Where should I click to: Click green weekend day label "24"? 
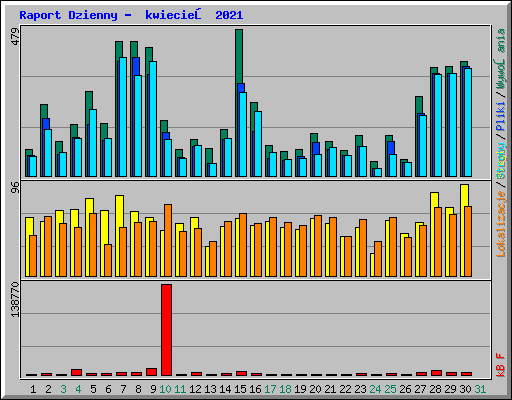tap(375, 389)
